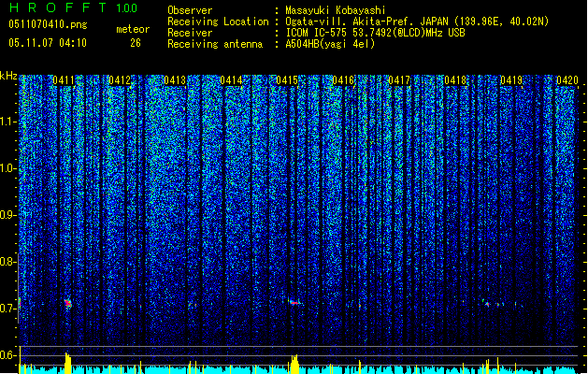The image size is (588, 374).
Task: Click the 0411 time marker
Action: pyautogui.click(x=64, y=80)
